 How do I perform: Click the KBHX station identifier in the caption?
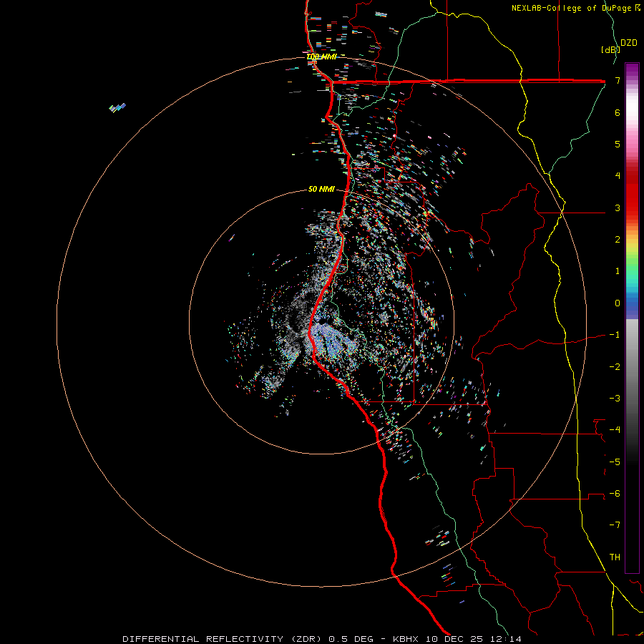tap(406, 639)
